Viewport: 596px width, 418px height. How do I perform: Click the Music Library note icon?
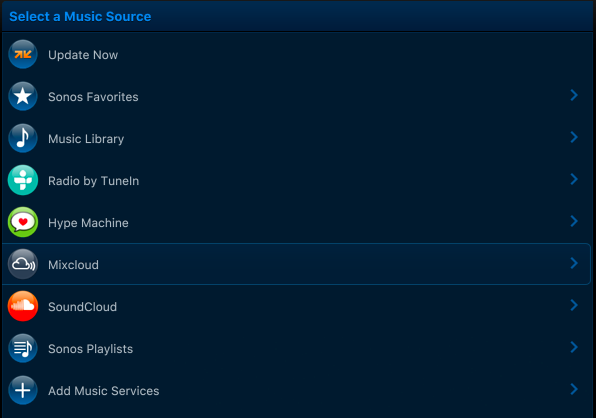click(23, 138)
